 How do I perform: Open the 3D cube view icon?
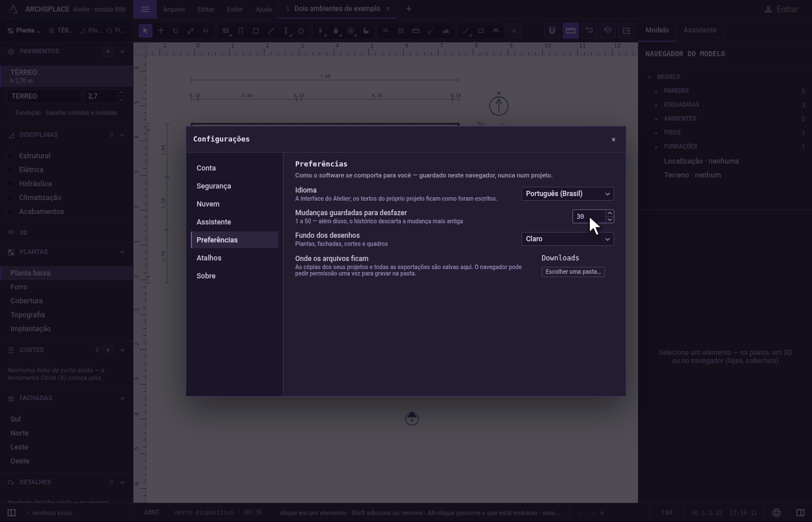(x=608, y=30)
